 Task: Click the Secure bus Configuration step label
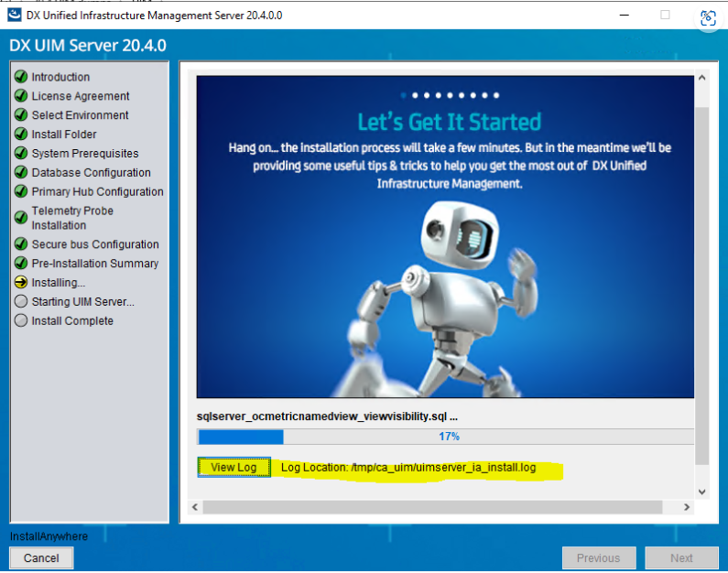point(95,244)
